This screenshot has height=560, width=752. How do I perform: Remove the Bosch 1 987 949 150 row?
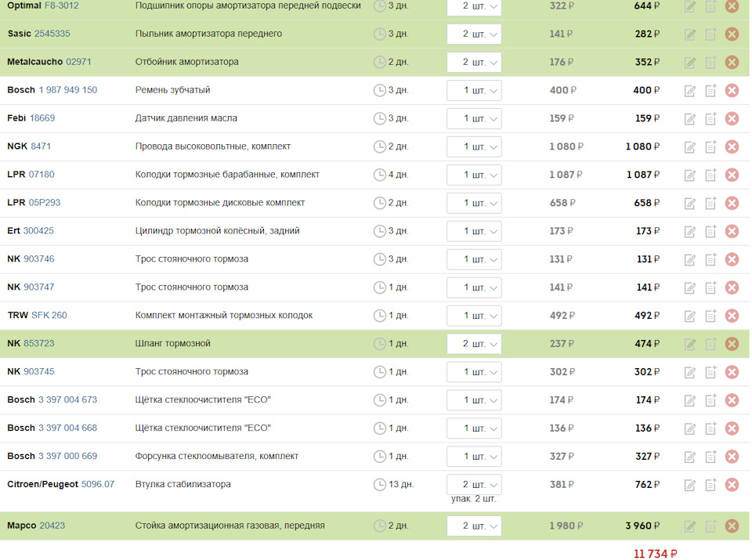pyautogui.click(x=732, y=90)
